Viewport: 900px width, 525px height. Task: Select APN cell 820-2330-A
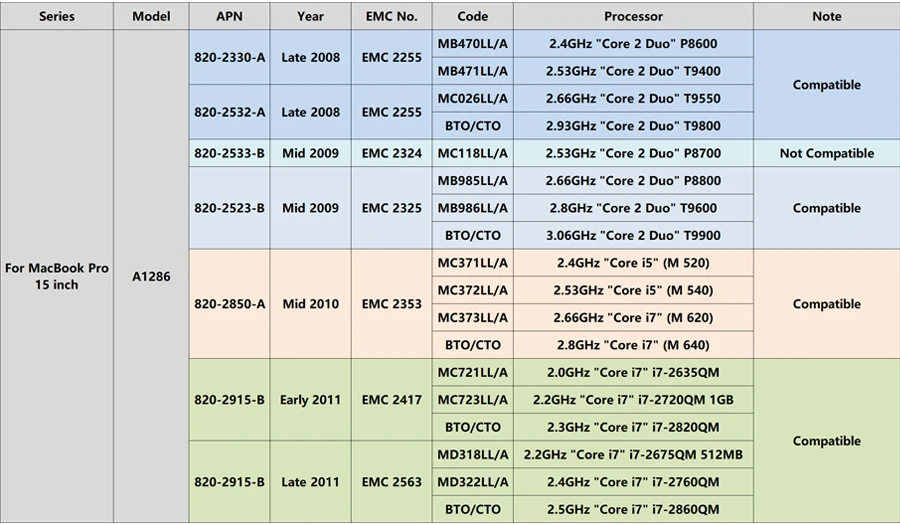pyautogui.click(x=229, y=57)
